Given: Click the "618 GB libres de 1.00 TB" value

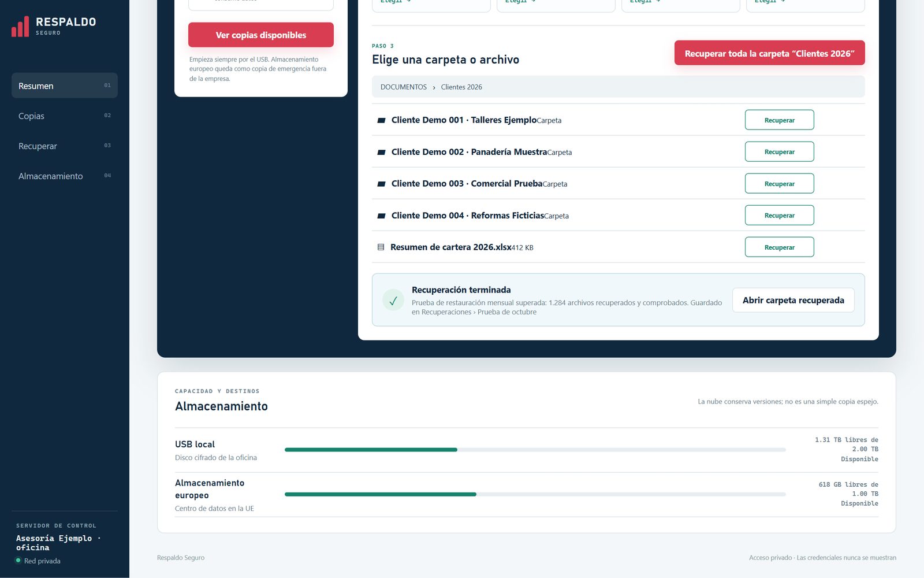Looking at the screenshot, I should 848,489.
